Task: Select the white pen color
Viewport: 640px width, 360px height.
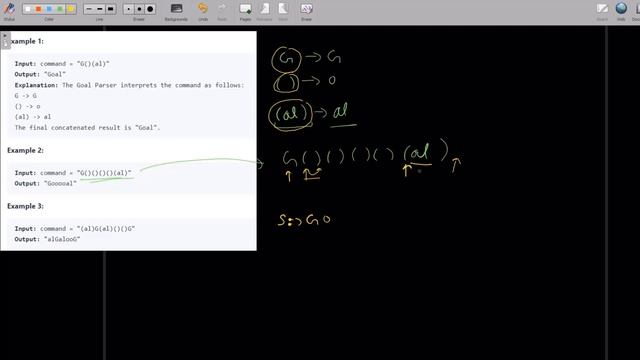Action: click(x=28, y=9)
